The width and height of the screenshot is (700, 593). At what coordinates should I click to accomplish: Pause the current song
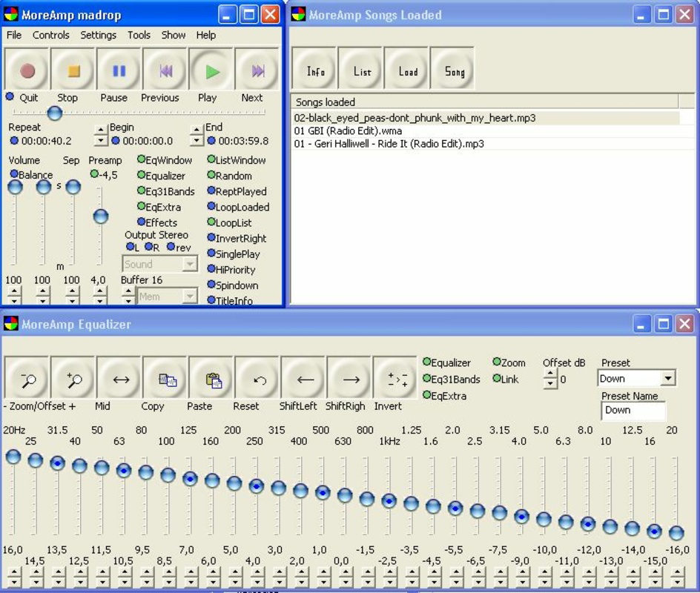click(x=119, y=70)
